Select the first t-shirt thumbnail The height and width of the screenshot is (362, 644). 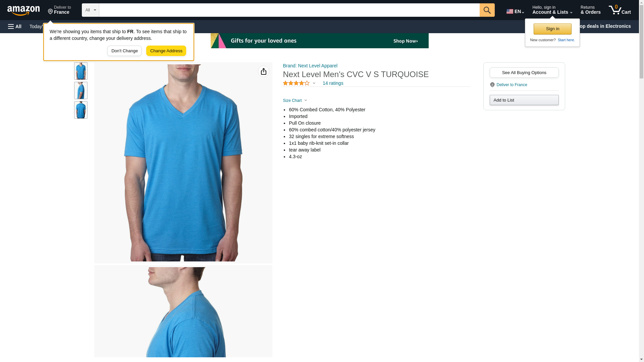click(80, 71)
